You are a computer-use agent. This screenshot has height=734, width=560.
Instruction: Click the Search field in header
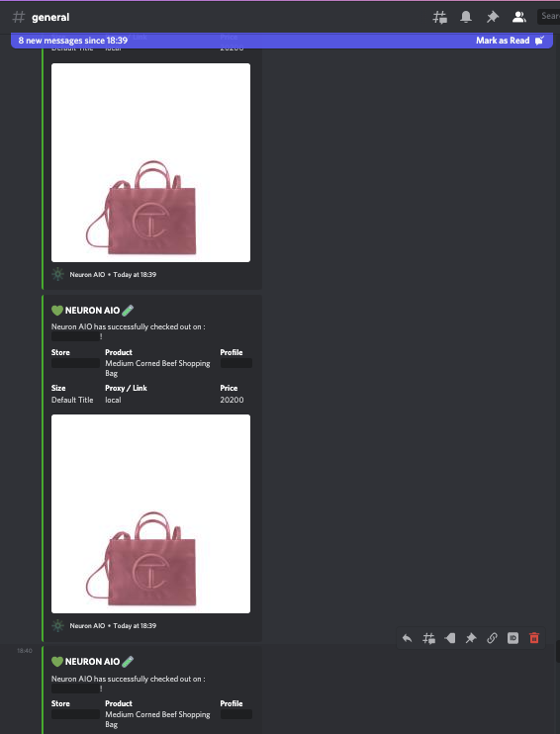pyautogui.click(x=548, y=17)
